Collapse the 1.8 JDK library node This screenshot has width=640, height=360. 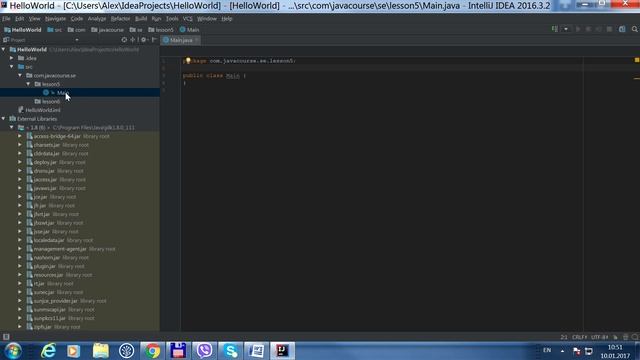tap(12, 127)
